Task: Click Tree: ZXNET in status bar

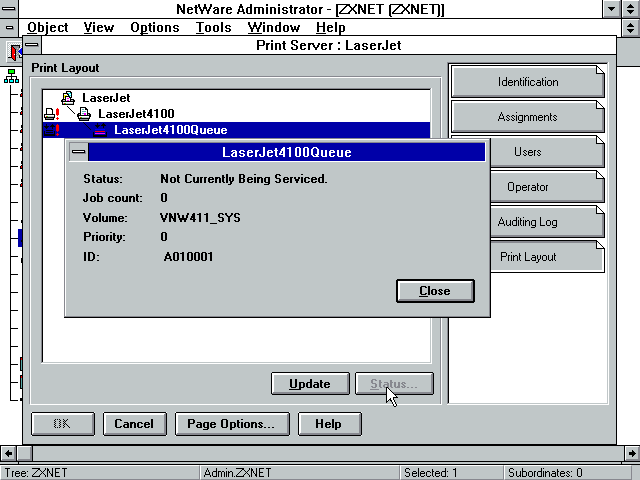Action: tap(36, 473)
